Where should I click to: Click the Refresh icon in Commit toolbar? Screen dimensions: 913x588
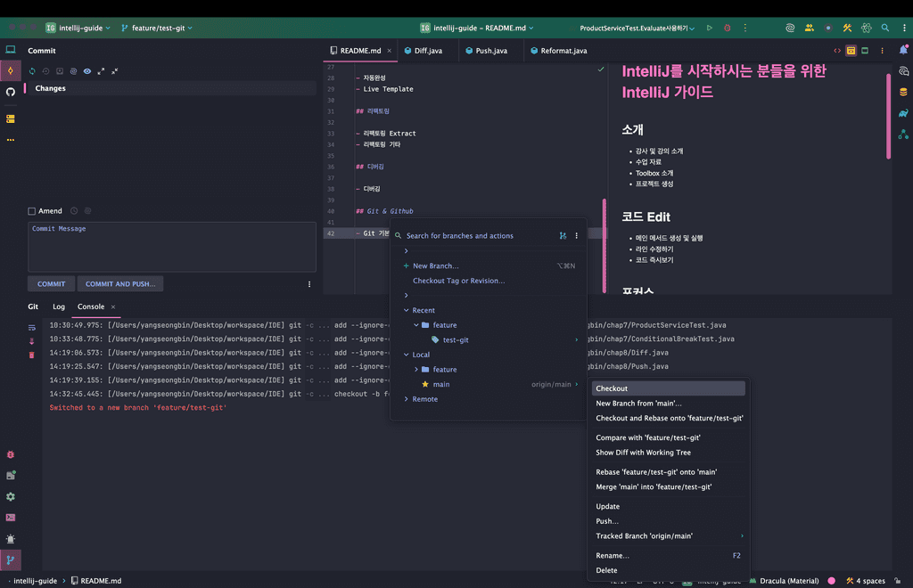(33, 71)
